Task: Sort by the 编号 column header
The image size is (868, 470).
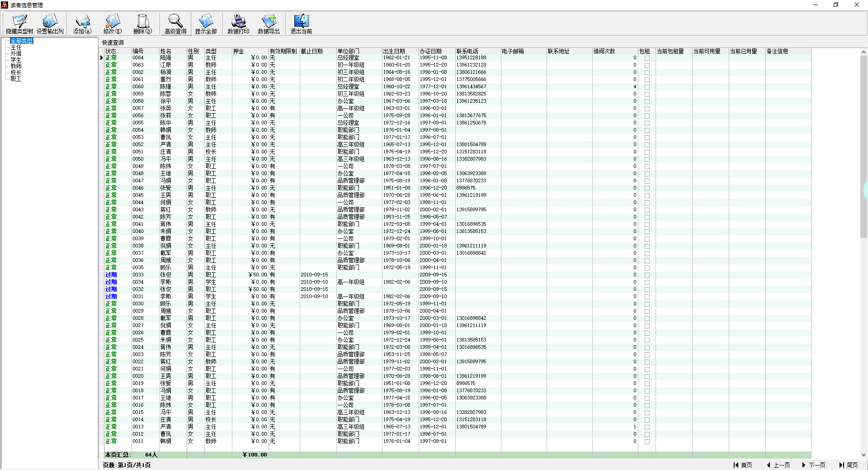Action: coord(145,51)
